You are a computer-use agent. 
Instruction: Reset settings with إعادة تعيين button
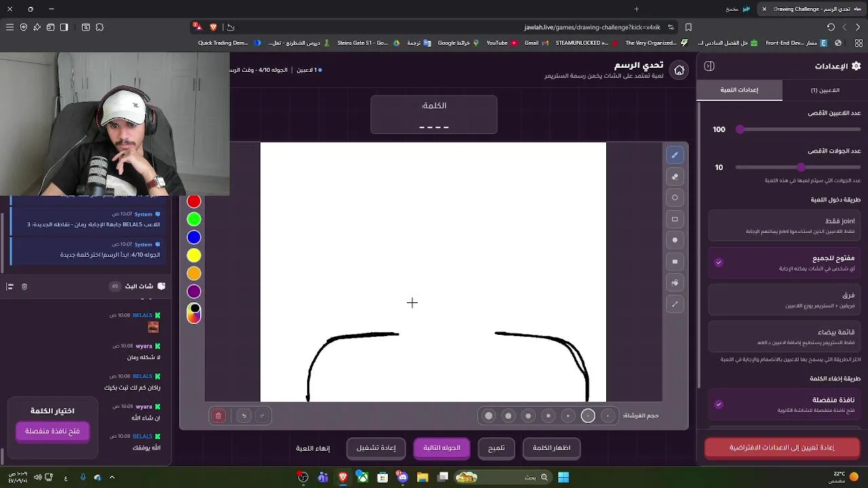tap(782, 447)
